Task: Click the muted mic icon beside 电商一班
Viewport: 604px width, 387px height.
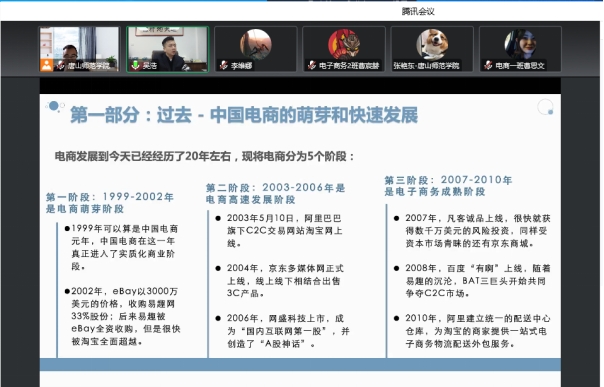Action: (x=488, y=65)
